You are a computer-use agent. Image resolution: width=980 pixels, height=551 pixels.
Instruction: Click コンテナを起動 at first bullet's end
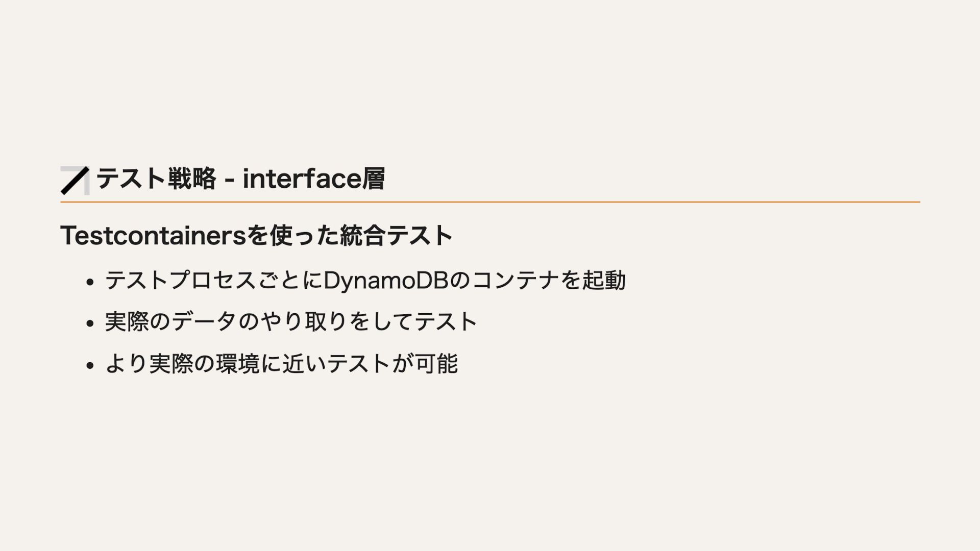[549, 281]
